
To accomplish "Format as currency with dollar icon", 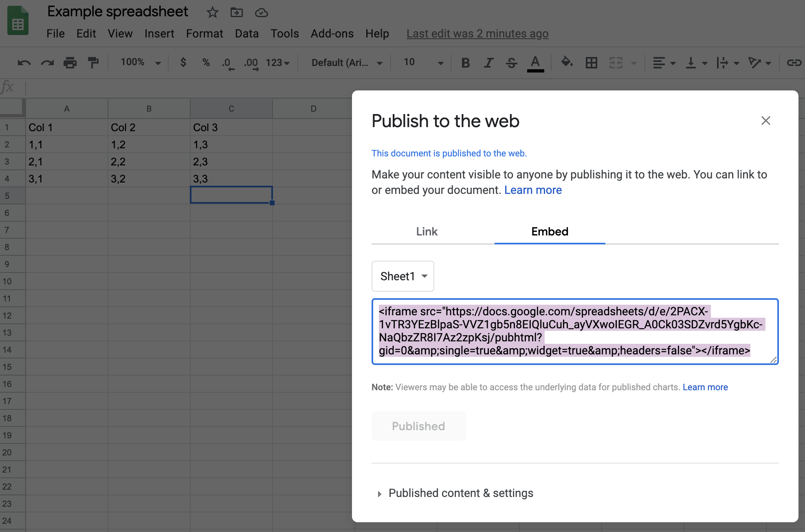I will click(183, 62).
